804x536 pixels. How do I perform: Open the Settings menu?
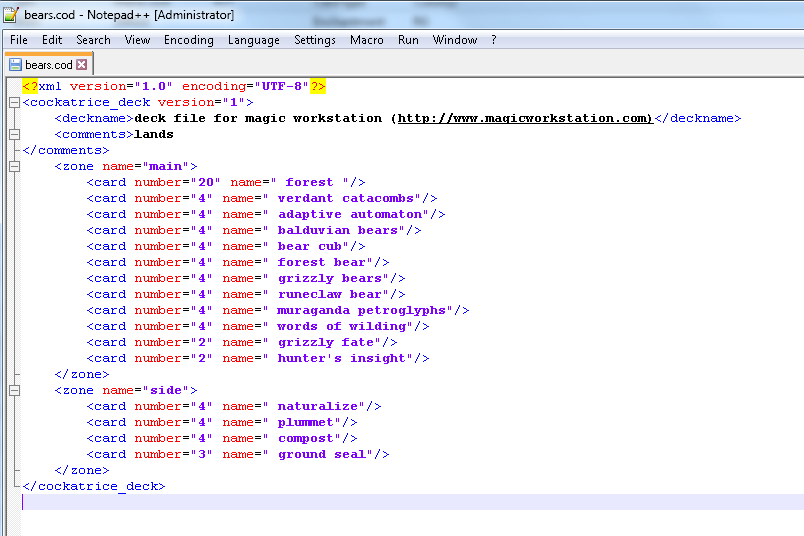click(315, 40)
